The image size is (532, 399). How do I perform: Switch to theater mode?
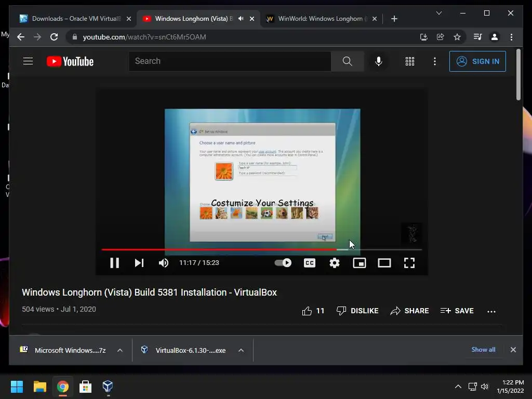coord(384,263)
